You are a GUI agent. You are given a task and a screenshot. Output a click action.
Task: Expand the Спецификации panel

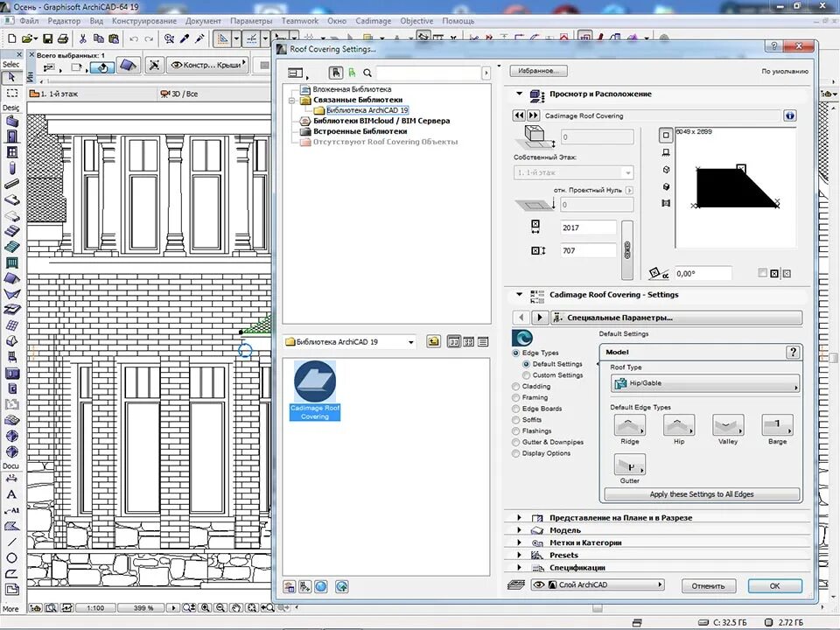(x=519, y=567)
